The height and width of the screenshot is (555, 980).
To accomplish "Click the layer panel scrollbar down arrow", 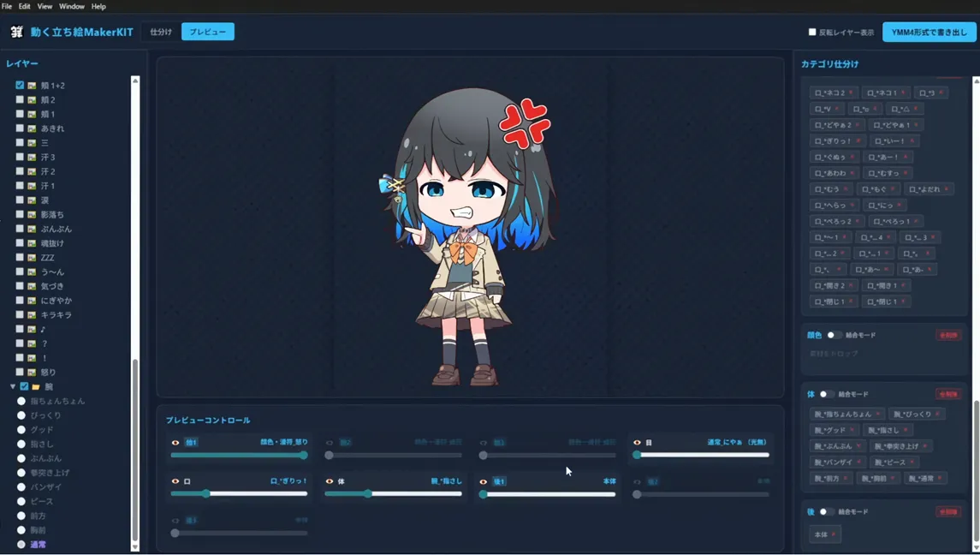I will (x=135, y=547).
